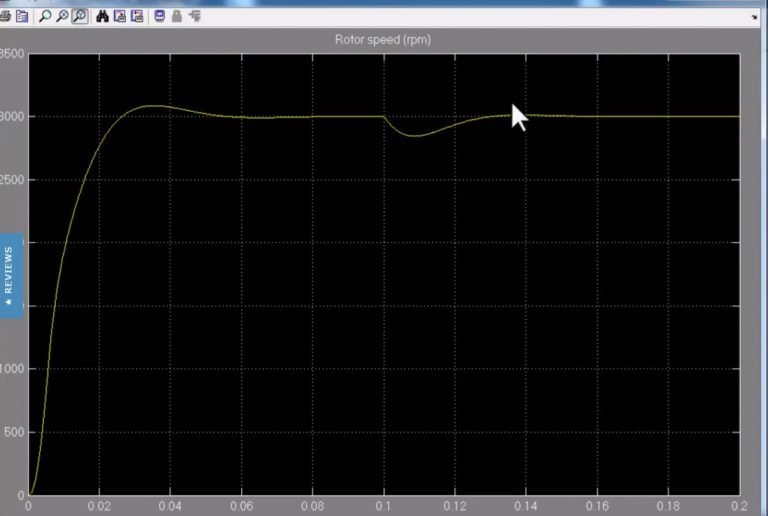The image size is (768, 516).
Task: Click the 0.14 x-axis tick label
Action: [526, 506]
